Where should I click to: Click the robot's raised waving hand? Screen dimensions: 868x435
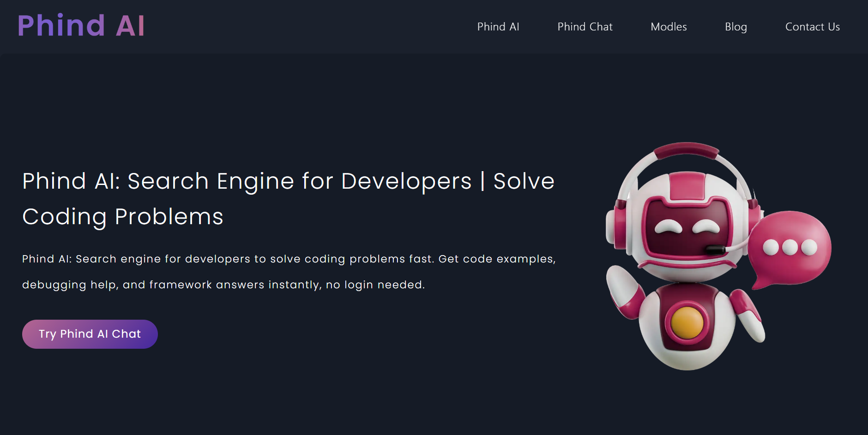pyautogui.click(x=623, y=291)
